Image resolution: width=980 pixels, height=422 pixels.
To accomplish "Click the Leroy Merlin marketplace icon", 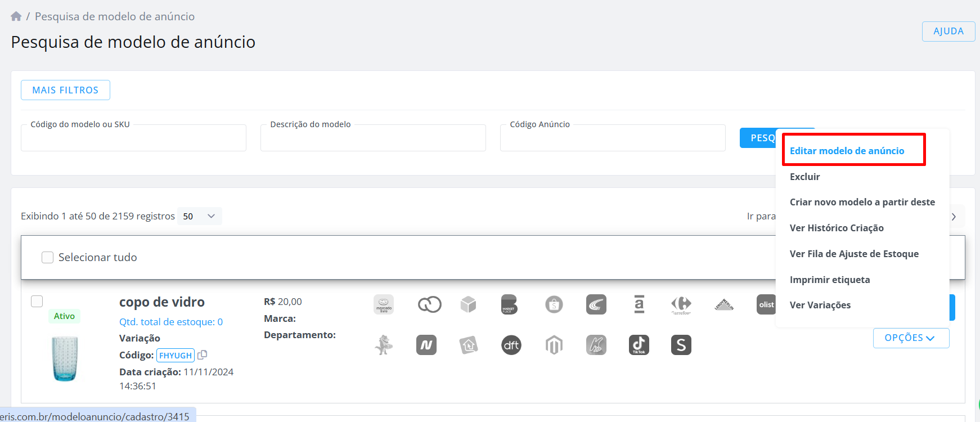I will (x=724, y=304).
